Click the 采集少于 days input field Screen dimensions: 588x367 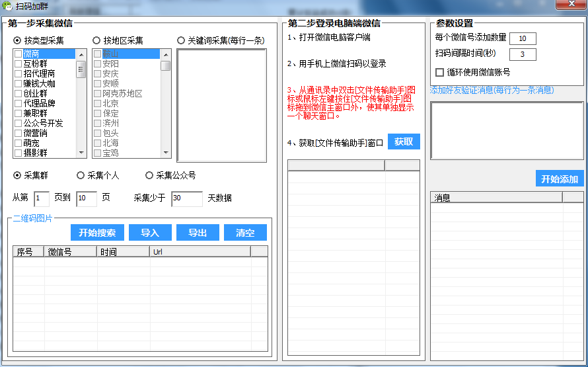tap(187, 198)
